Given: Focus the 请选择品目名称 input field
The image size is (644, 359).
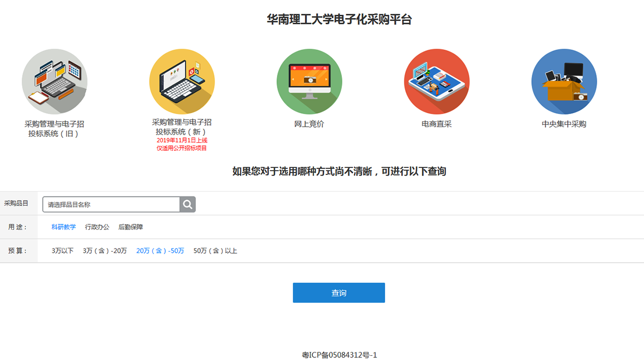Looking at the screenshot, I should pyautogui.click(x=111, y=204).
